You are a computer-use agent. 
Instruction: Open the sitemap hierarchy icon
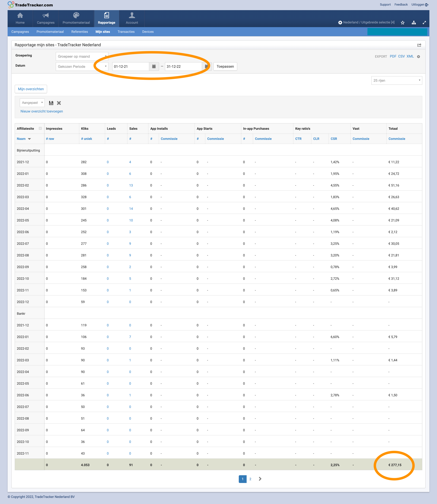tap(414, 22)
